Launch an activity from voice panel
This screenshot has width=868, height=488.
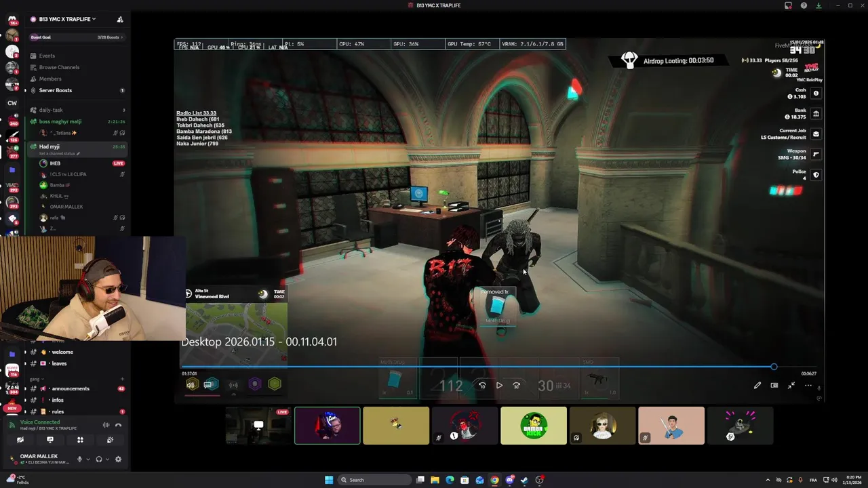tap(80, 440)
